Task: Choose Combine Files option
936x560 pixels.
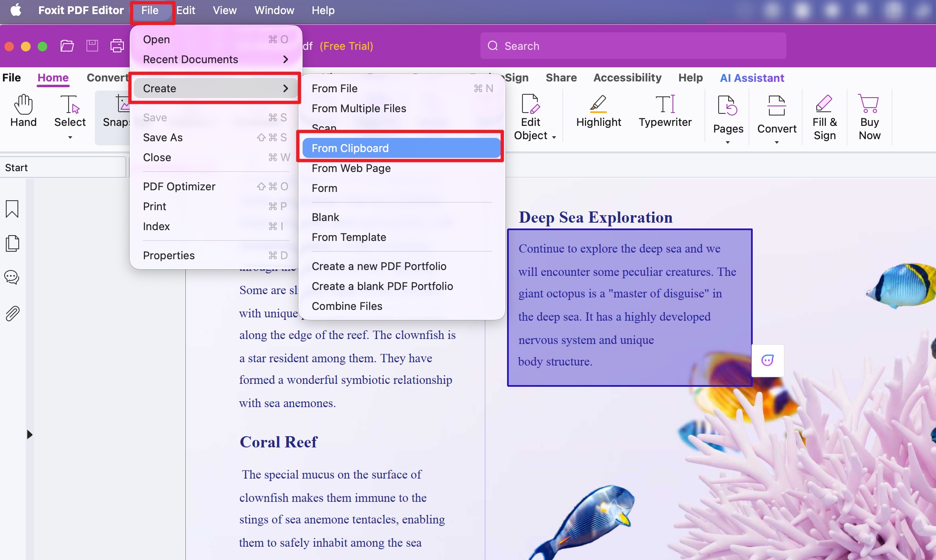Action: click(x=401, y=306)
